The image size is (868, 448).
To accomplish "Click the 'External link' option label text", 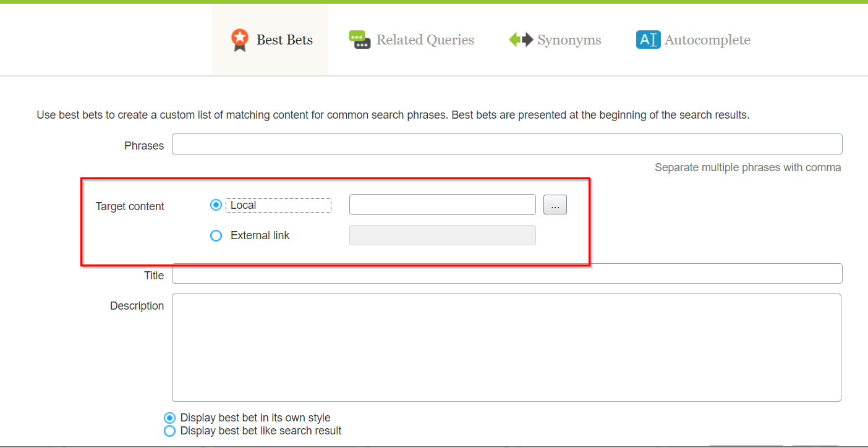I will pyautogui.click(x=260, y=235).
